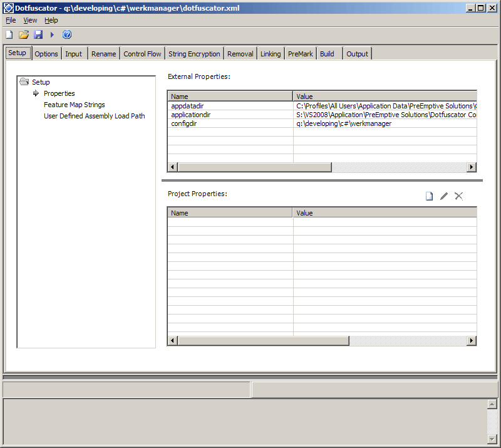
Task: Click Project Properties scroll left arrow
Action: 173,341
